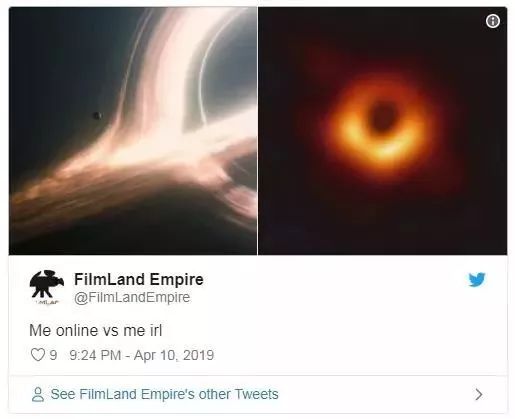The height and width of the screenshot is (419, 515).
Task: Click dark center of the orange ring
Action: point(382,117)
